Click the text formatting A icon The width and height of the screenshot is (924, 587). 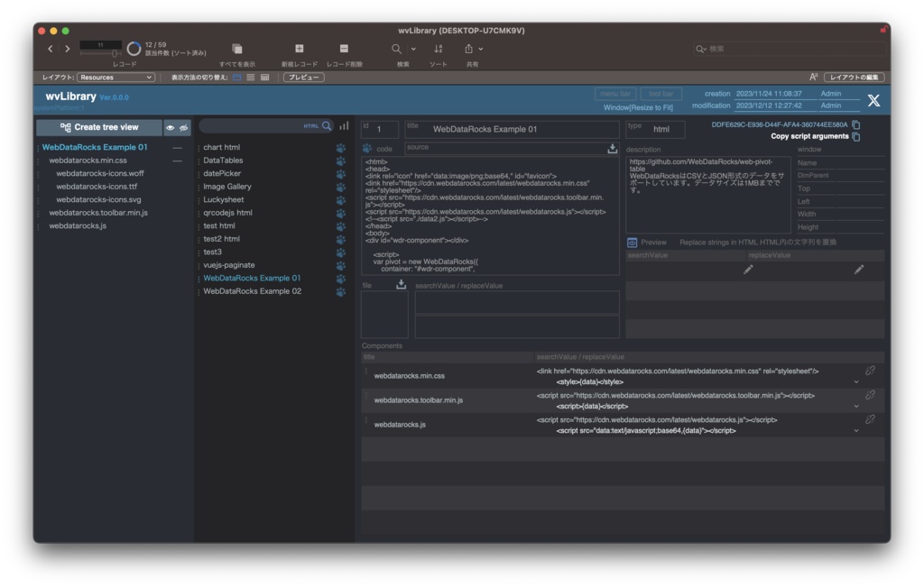click(x=813, y=78)
